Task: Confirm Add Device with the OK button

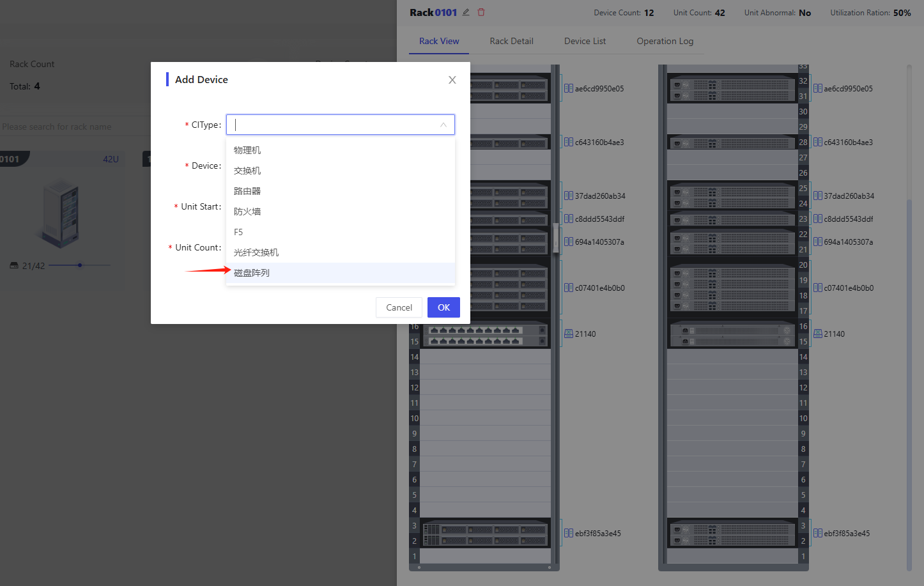Action: [x=443, y=307]
